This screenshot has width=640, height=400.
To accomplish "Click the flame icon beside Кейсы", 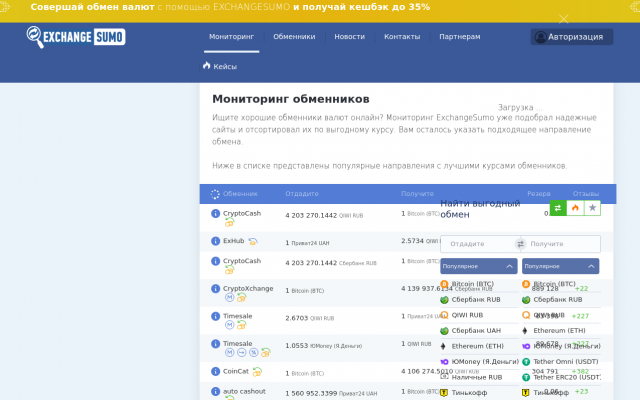I will (x=207, y=66).
